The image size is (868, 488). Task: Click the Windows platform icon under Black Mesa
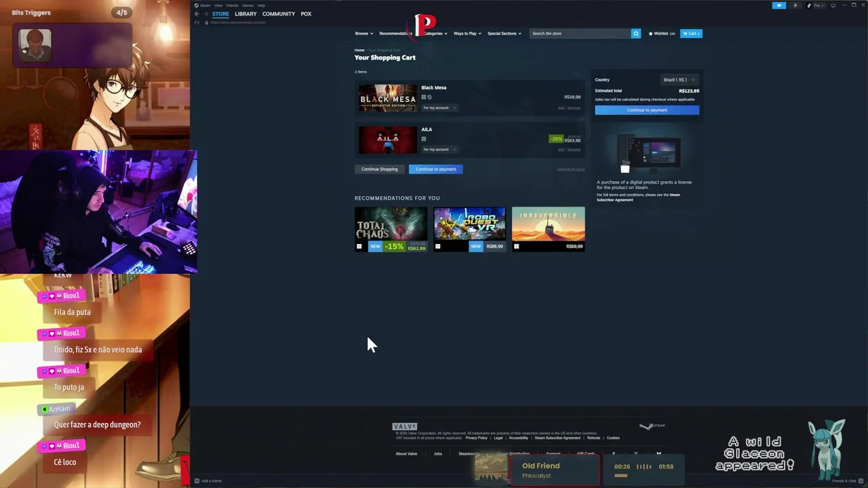(x=424, y=97)
